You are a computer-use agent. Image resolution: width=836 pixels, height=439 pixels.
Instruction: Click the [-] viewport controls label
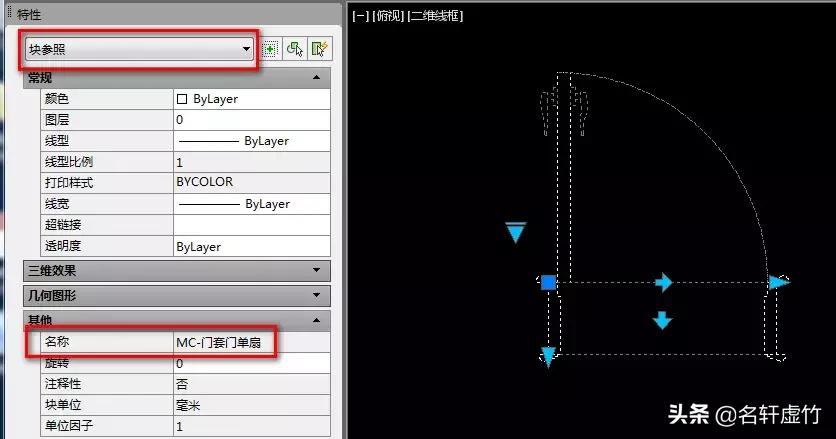click(360, 16)
